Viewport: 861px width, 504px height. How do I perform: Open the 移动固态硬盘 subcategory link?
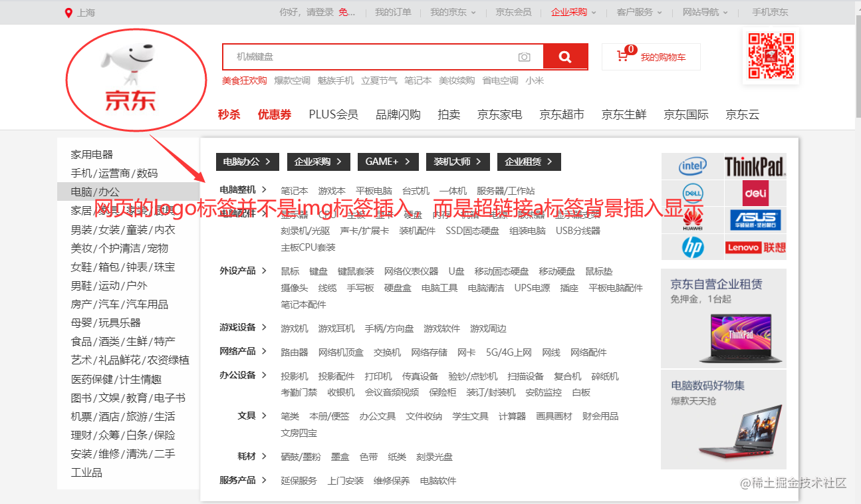click(x=501, y=271)
